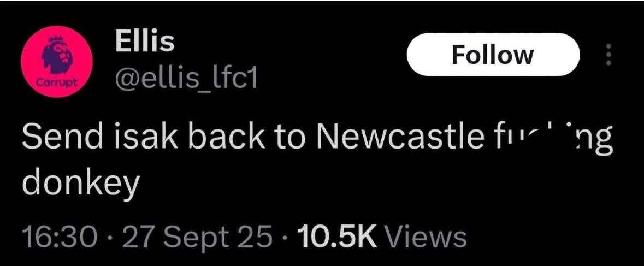Screen dimensions: 644x266
Task: Follow the Ellis account
Action: tap(493, 55)
